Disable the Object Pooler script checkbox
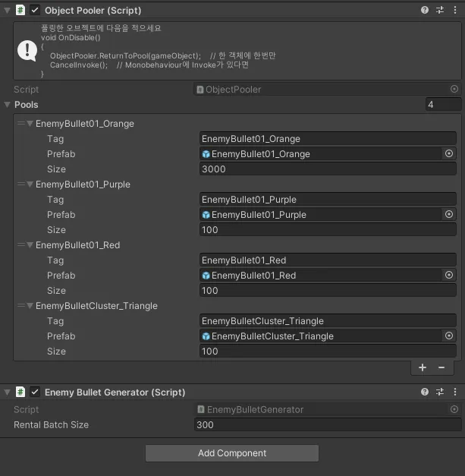 pos(35,11)
